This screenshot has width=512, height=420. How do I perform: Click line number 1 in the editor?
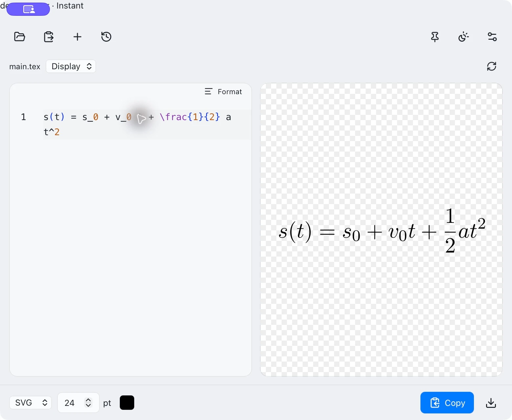click(23, 117)
